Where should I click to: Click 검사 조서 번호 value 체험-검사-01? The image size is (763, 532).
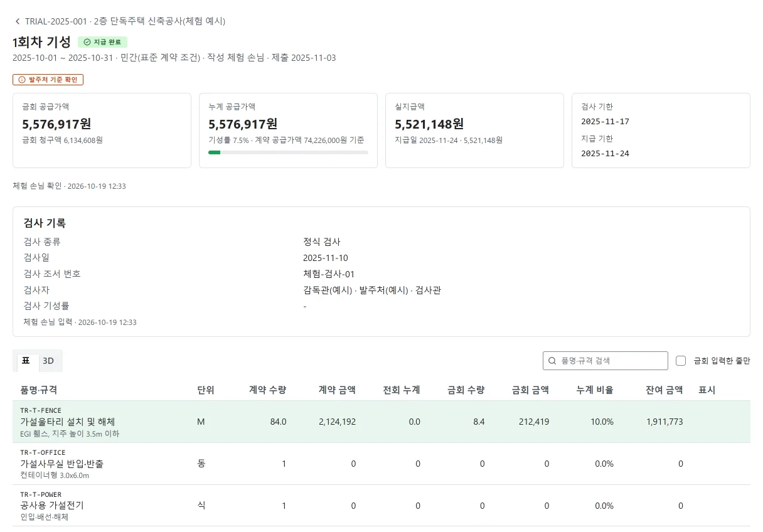tap(329, 274)
